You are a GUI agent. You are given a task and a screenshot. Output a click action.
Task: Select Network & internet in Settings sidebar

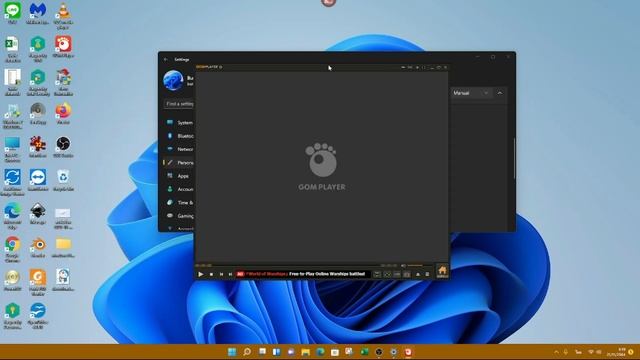180,149
